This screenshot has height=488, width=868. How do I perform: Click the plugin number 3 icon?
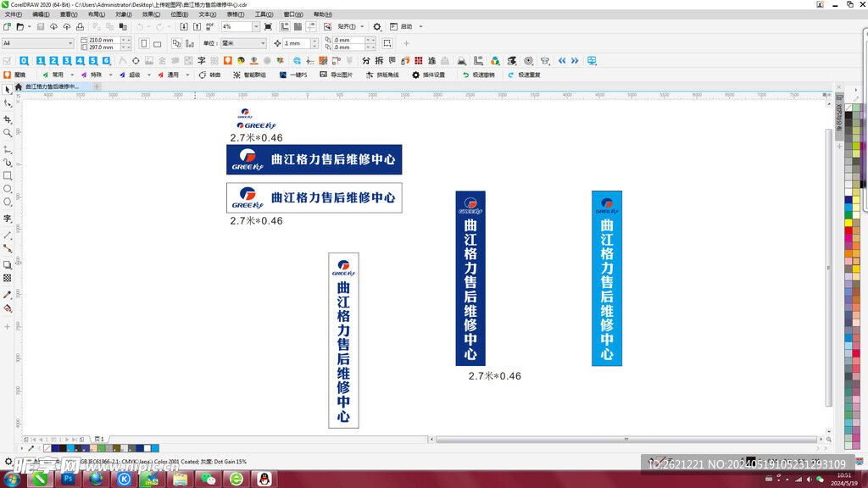[x=67, y=61]
